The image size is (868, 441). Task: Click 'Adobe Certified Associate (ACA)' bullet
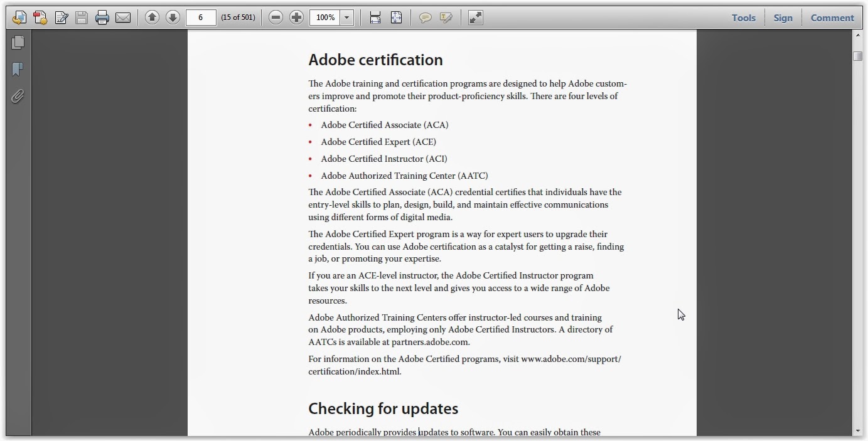pyautogui.click(x=385, y=125)
